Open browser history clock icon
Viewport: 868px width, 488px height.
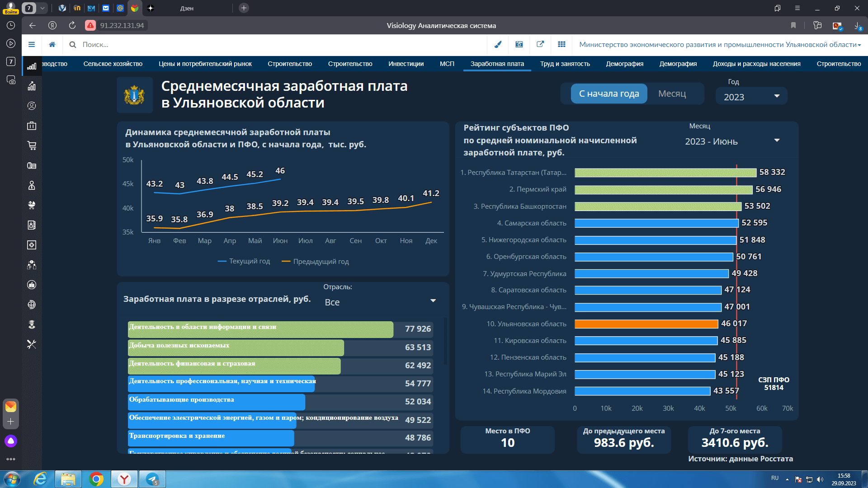coord(11,25)
